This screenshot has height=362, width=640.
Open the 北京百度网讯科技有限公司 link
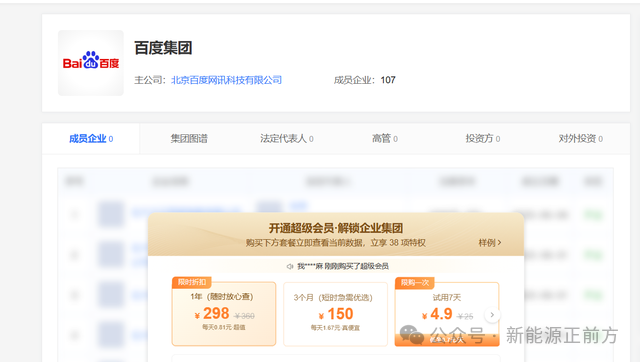[226, 80]
